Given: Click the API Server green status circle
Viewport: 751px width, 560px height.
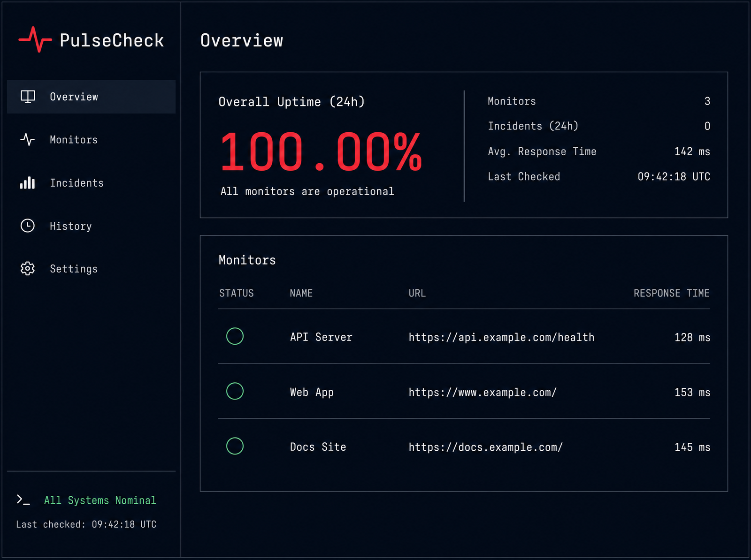Looking at the screenshot, I should (235, 336).
